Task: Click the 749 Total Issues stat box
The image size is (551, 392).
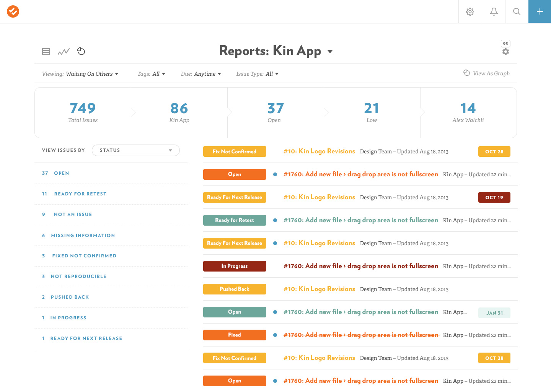Action: click(x=83, y=113)
